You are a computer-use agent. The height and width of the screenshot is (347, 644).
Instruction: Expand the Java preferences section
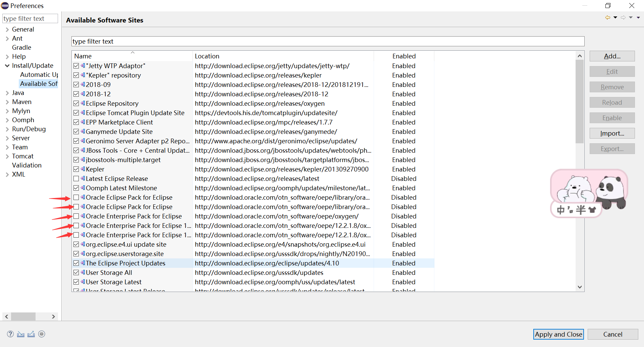pyautogui.click(x=7, y=93)
